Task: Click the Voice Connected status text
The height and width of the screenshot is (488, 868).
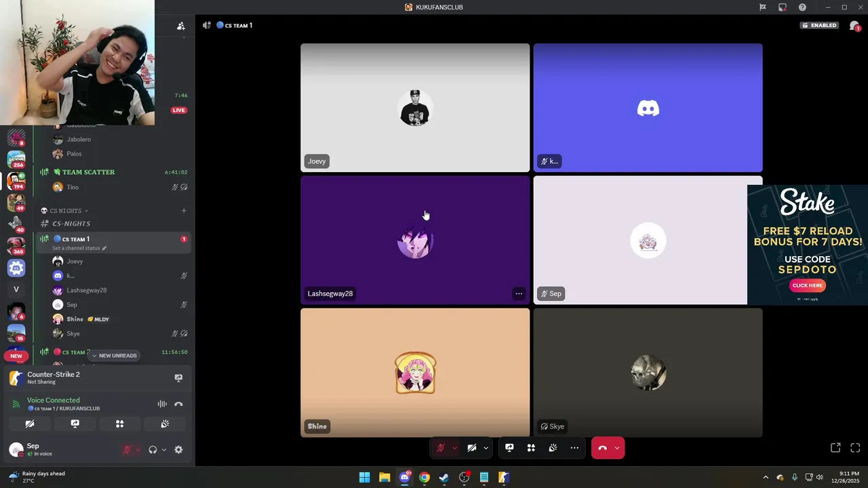Action: [x=54, y=401]
